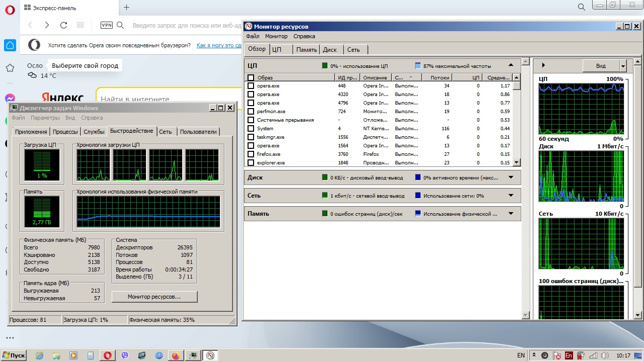Open the Параметры menu in Task Manager
The image size is (644, 362).
(45, 118)
